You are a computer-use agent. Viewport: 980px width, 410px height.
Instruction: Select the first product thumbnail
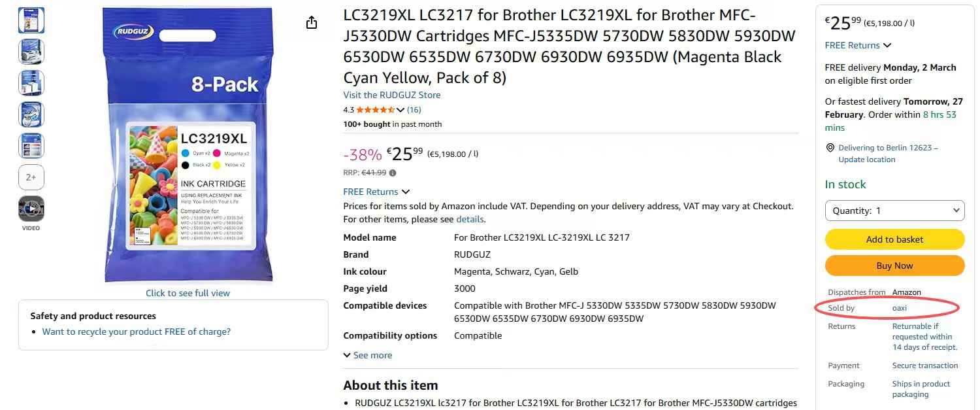31,20
